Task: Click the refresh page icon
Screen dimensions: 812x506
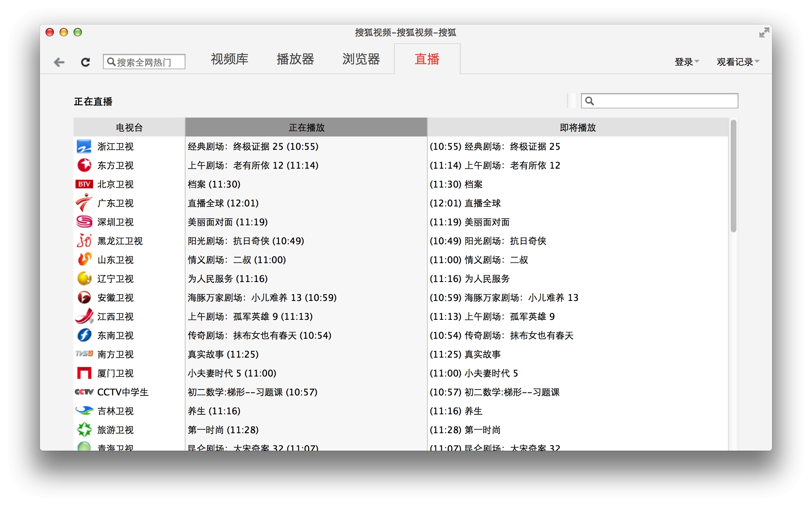Action: click(x=85, y=62)
